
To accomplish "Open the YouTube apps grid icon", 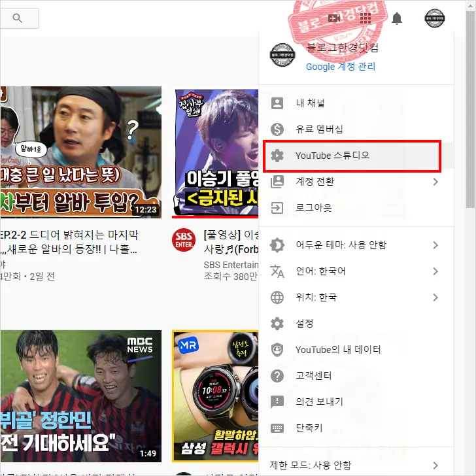I will click(365, 18).
